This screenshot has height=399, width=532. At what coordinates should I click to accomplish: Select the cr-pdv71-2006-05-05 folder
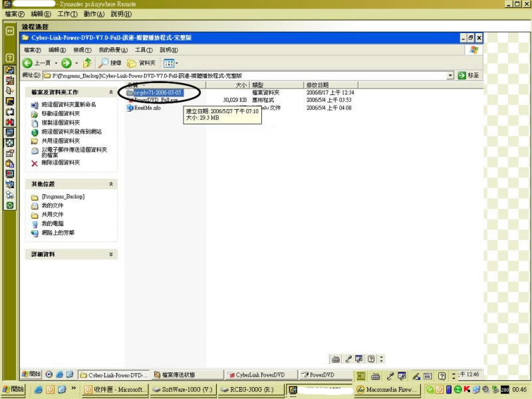coord(158,92)
